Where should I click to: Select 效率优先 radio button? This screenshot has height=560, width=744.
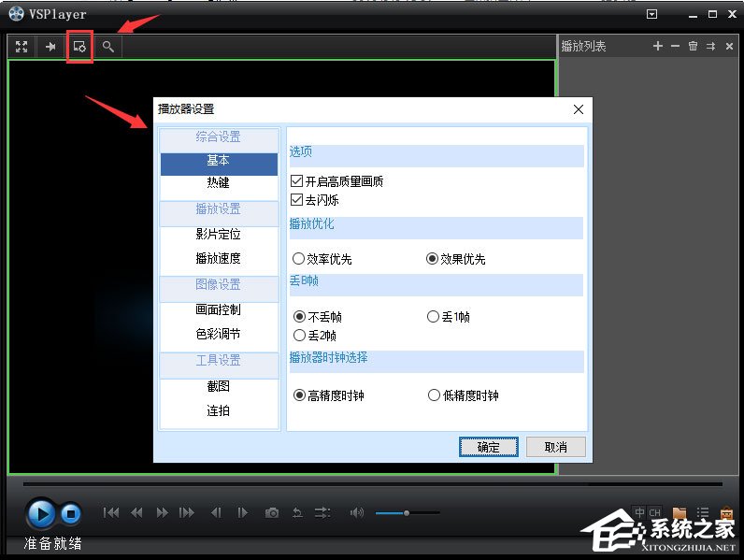[x=298, y=259]
